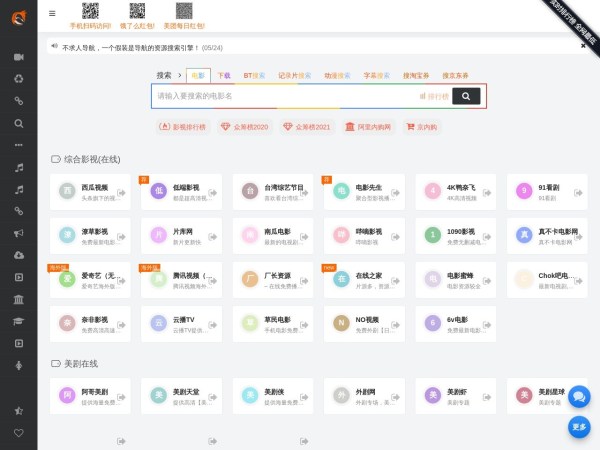The height and width of the screenshot is (450, 600).
Task: Click the speaker announcement icon
Action: click(54, 46)
